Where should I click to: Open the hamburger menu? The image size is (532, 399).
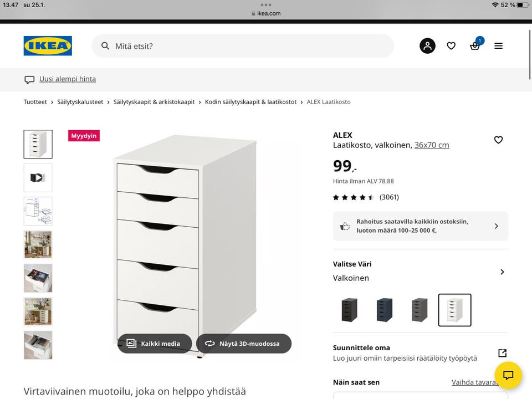click(x=498, y=46)
